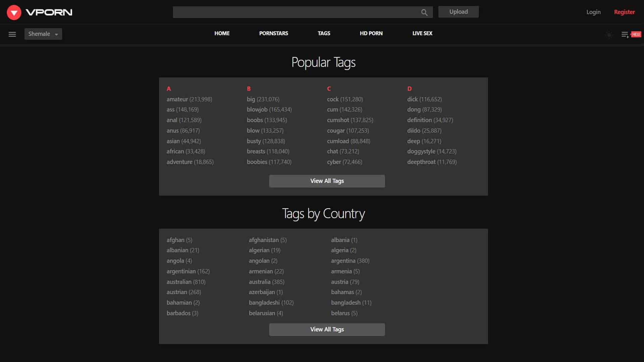
Task: Toggle the light/dark theme sun icon
Action: 609,35
